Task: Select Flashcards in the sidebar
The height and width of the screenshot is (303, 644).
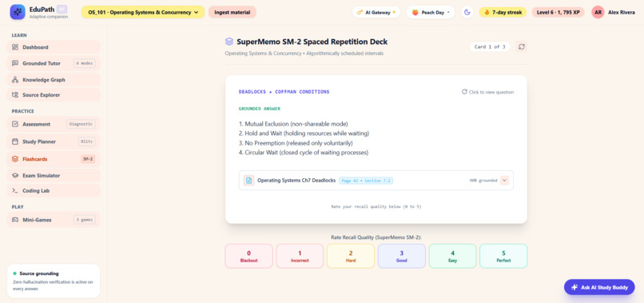Action: (x=54, y=159)
